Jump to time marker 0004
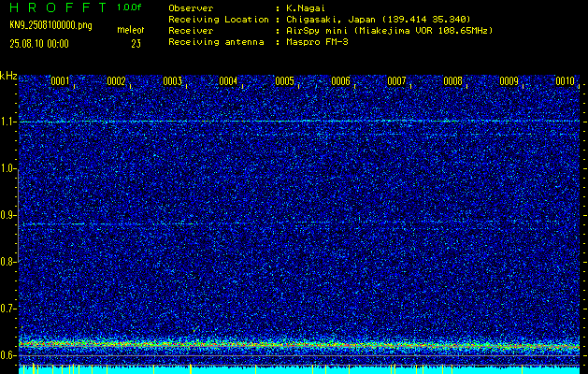The height and width of the screenshot is (374, 588). click(x=228, y=81)
